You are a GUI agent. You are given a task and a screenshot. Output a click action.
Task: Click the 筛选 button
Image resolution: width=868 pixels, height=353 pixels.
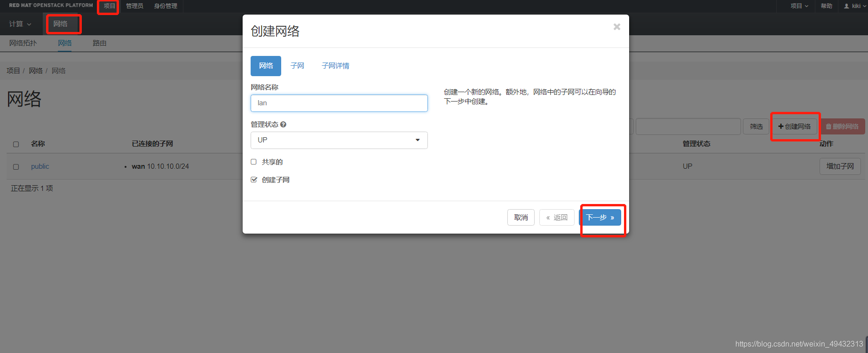[756, 126]
